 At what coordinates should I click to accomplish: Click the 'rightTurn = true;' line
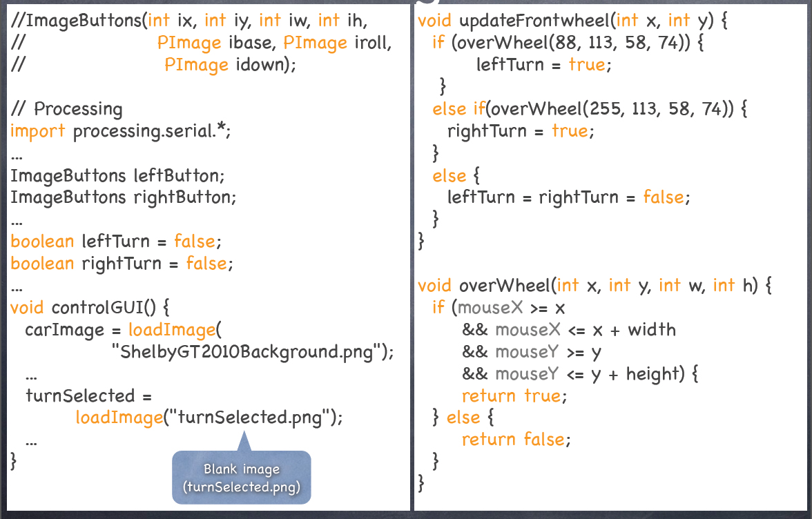tap(521, 131)
